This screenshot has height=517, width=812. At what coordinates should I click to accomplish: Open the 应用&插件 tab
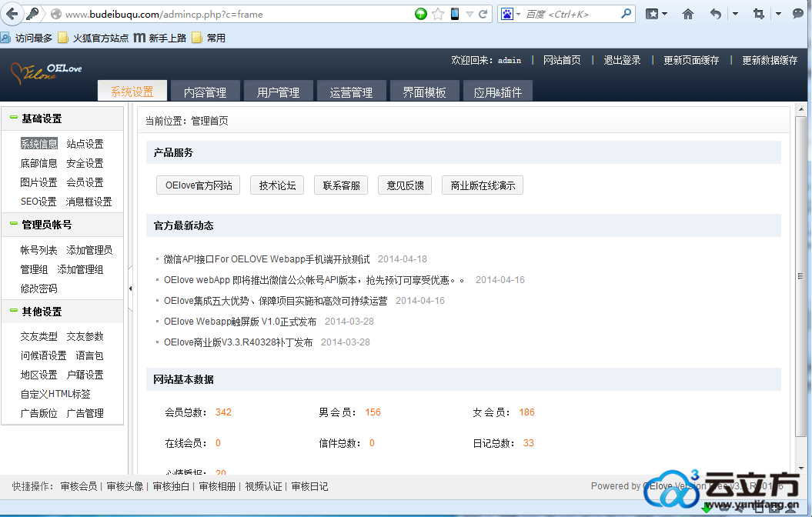[x=498, y=92]
